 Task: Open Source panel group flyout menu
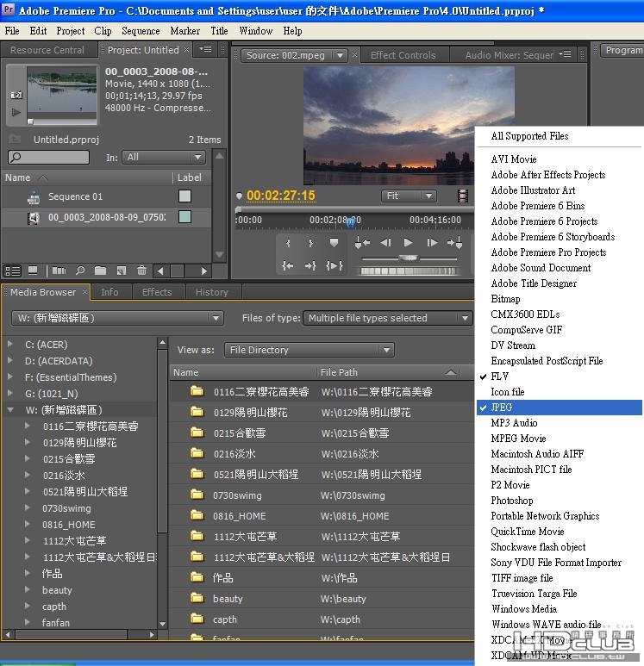566,54
